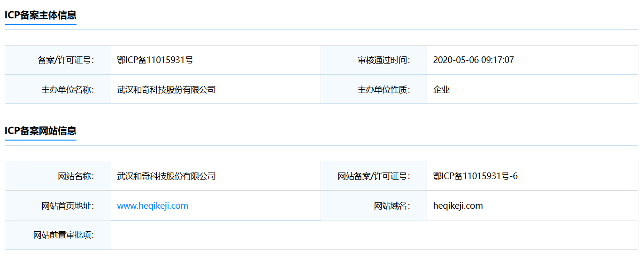Click the 企业 value cell

click(441, 89)
